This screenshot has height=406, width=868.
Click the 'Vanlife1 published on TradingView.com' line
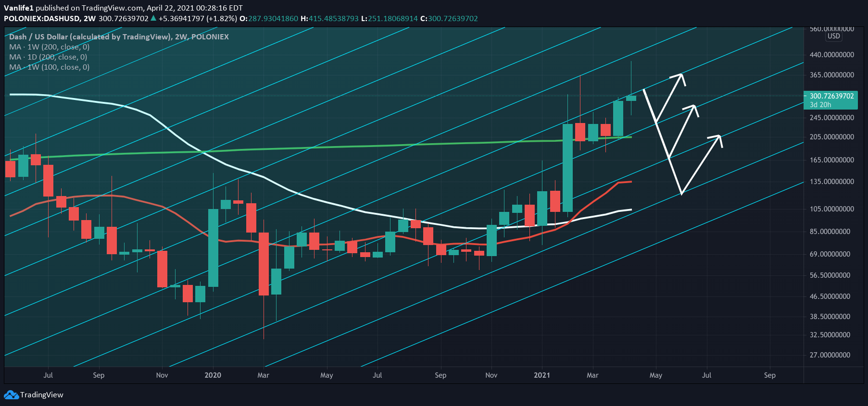(x=123, y=8)
